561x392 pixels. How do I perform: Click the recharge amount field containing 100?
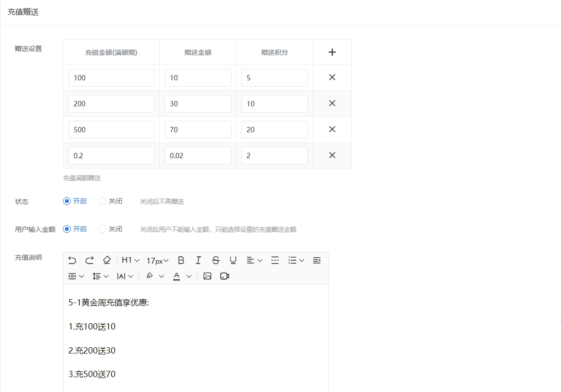click(x=111, y=77)
